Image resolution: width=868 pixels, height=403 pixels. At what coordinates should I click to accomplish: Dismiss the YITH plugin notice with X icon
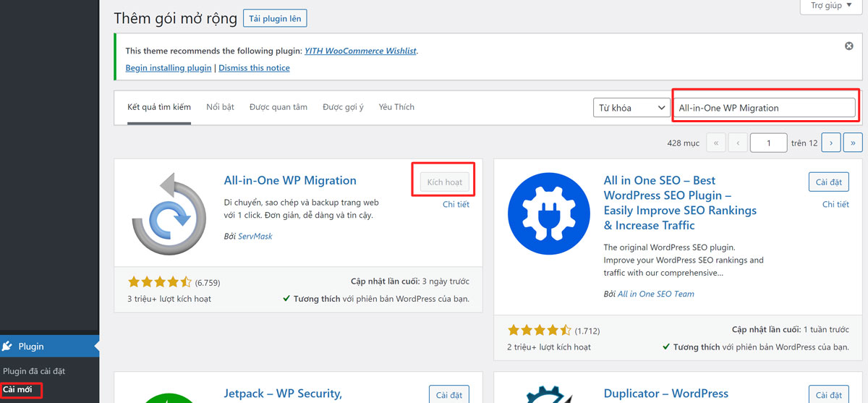pos(849,46)
